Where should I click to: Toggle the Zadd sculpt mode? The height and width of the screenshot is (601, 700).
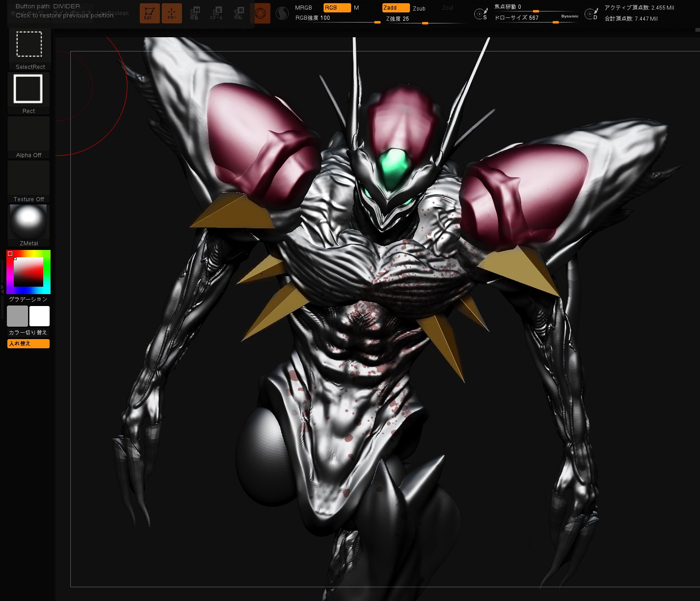[x=396, y=8]
